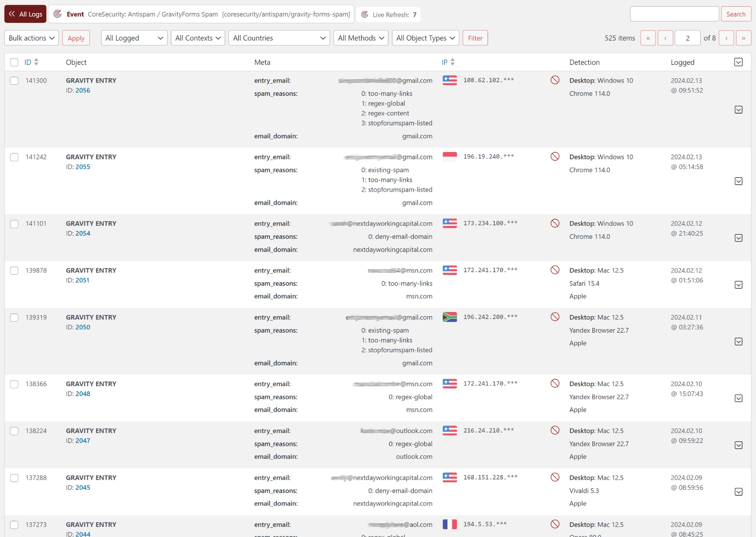
Task: Click the ban icon for IP 168.151.228.***
Action: 555,477
